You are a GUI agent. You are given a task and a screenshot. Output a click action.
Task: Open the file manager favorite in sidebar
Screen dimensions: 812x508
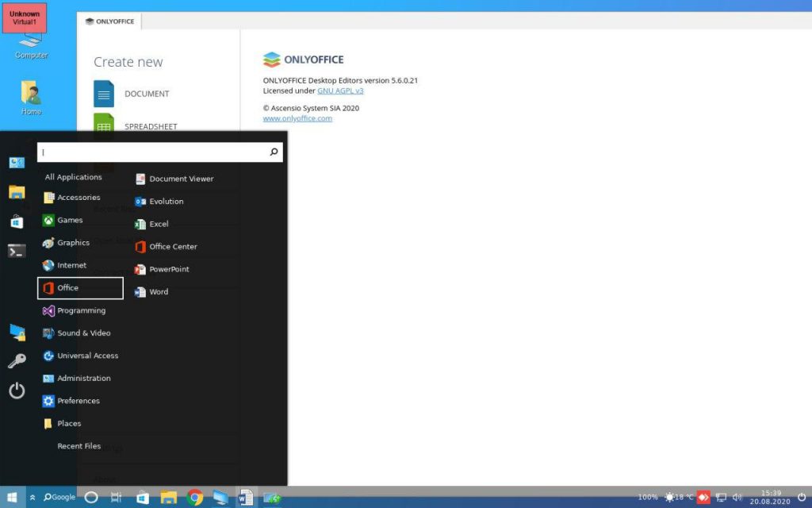pyautogui.click(x=17, y=192)
